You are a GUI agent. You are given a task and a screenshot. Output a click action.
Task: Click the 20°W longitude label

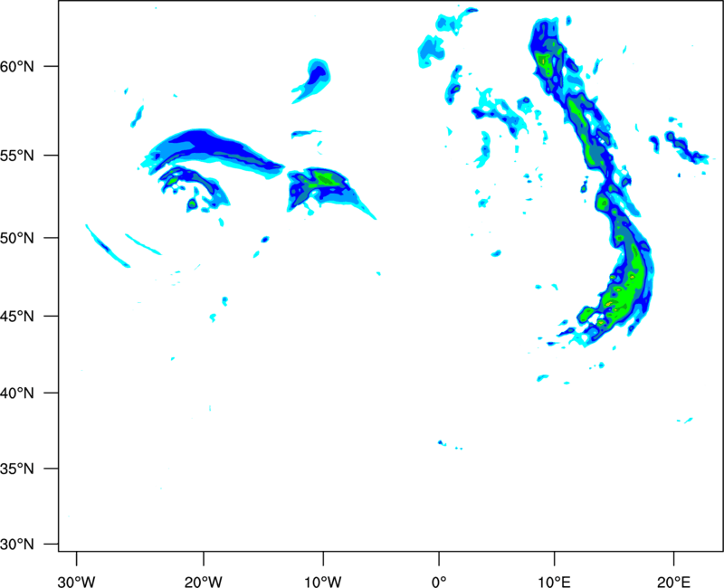pyautogui.click(x=204, y=582)
